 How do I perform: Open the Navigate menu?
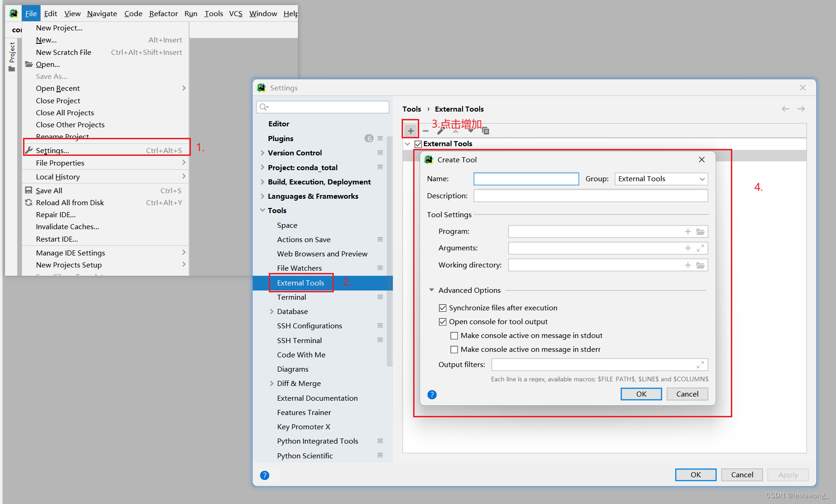[x=102, y=13]
